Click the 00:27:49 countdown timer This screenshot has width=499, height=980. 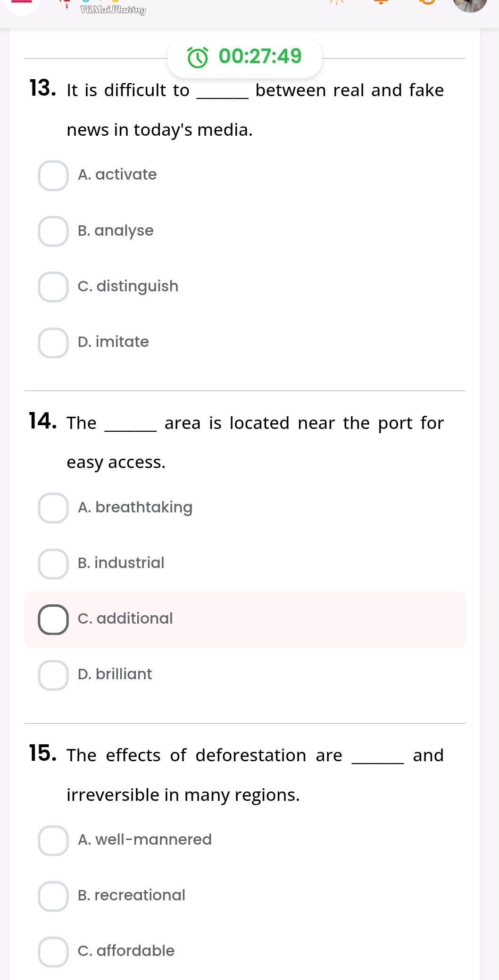[260, 57]
